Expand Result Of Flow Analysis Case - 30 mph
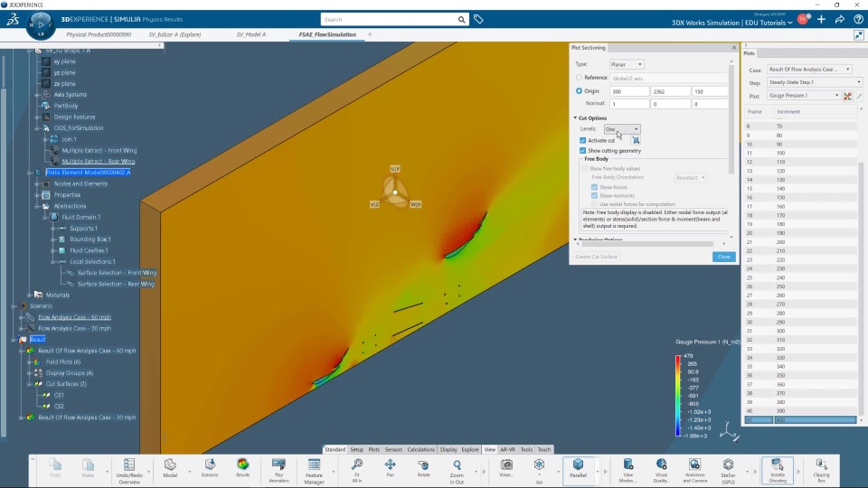Screen dimensions: 868x488 click(22, 418)
